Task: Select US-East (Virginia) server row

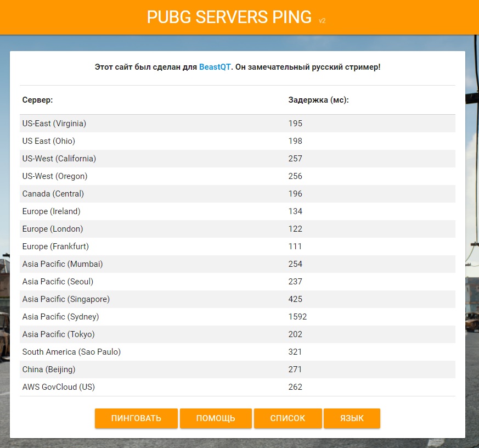Action: [238, 124]
